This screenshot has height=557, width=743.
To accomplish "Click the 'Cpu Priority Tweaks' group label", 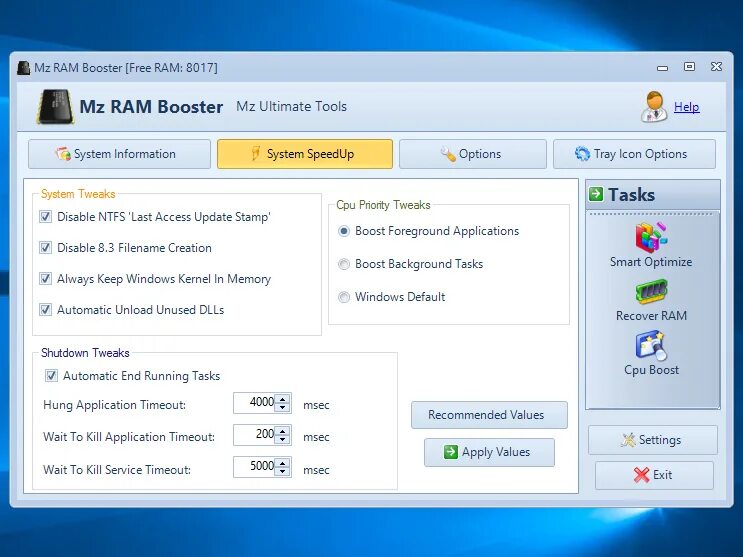I will (x=383, y=205).
